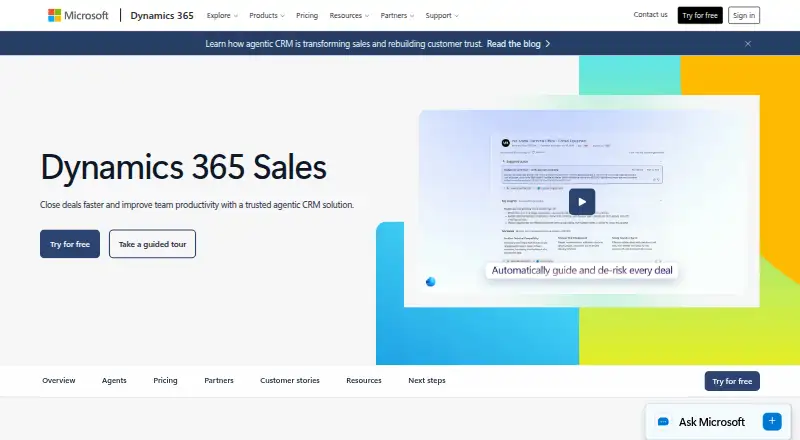Image resolution: width=800 pixels, height=440 pixels.
Task: Dismiss the blog announcement banner
Action: coord(747,44)
